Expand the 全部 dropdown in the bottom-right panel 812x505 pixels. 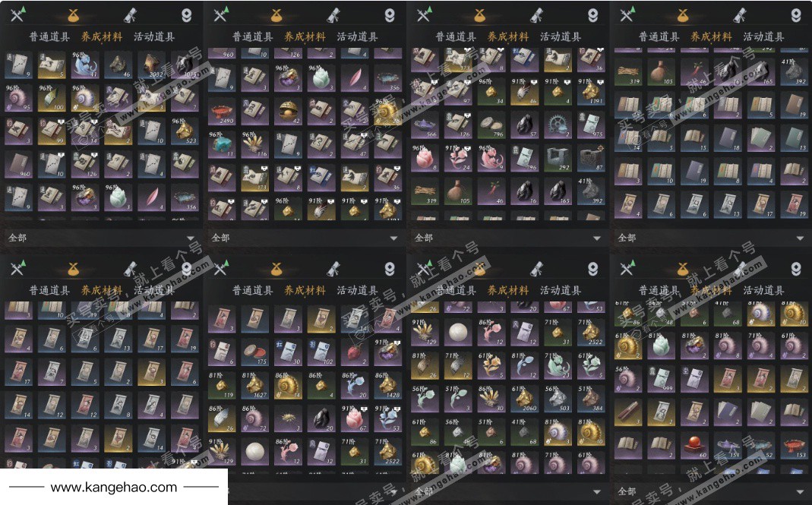[x=710, y=491]
